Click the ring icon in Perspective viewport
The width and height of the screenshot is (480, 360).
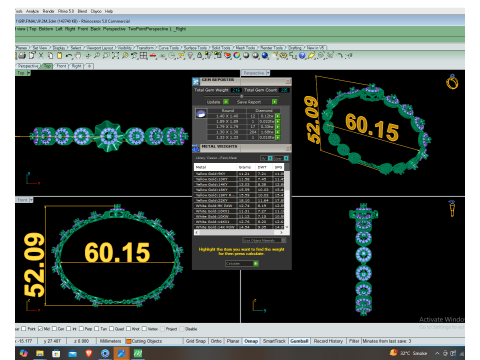coord(452,82)
